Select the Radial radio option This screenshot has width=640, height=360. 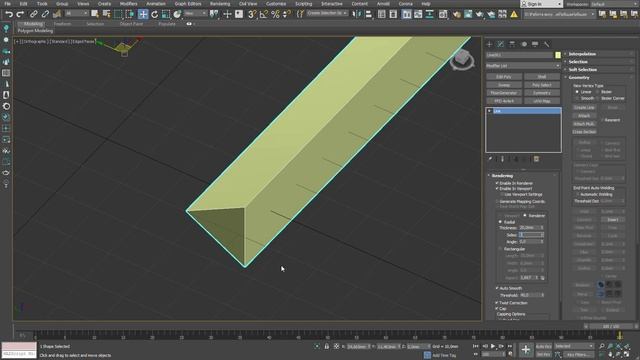point(500,222)
